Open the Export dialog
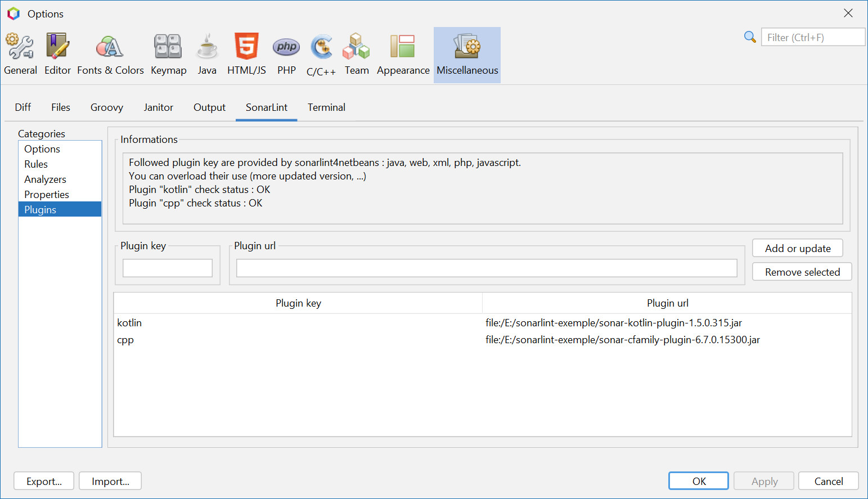The image size is (868, 499). [43, 481]
